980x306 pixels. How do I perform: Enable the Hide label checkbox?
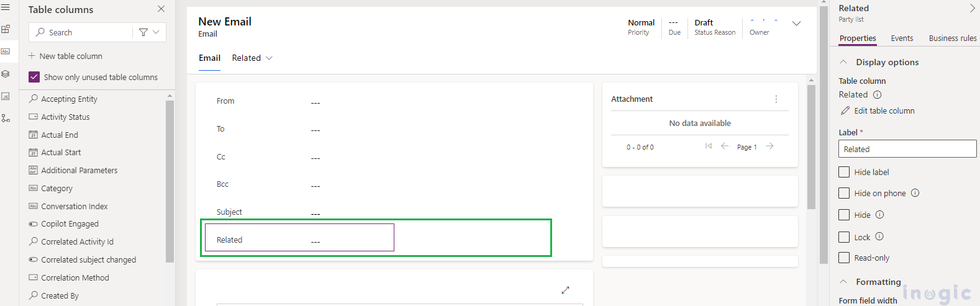(x=844, y=172)
